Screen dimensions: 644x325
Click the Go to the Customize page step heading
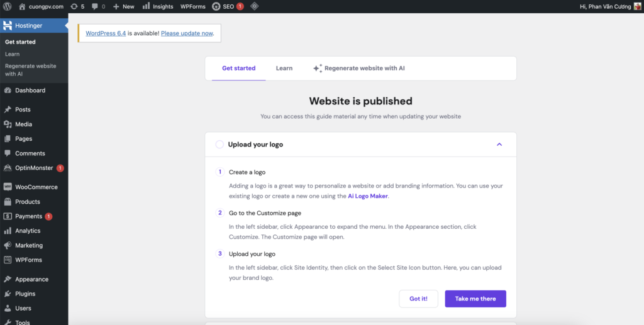265,213
